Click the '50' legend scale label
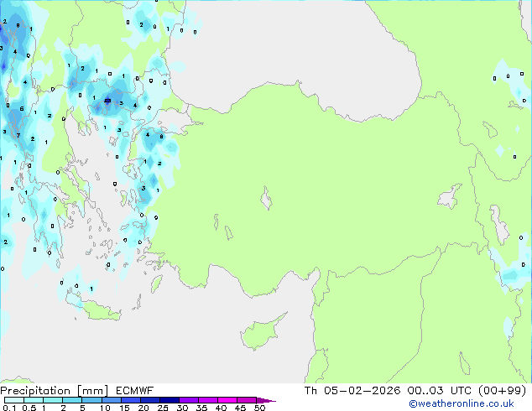This screenshot has height=411, width=532. click(259, 408)
